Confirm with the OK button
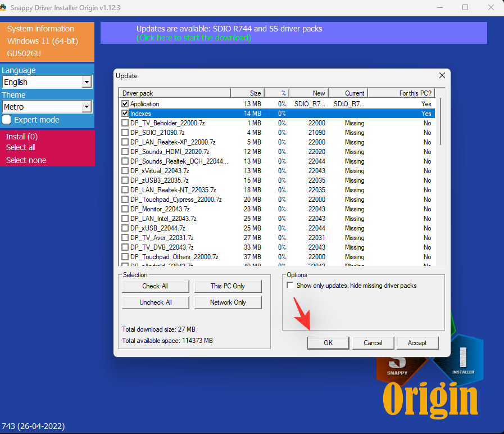Screen dimensions: 504x434 (328, 343)
